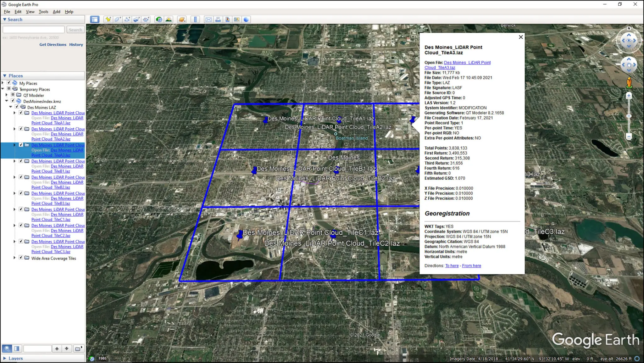Select the Add Polygon tool

(x=118, y=20)
